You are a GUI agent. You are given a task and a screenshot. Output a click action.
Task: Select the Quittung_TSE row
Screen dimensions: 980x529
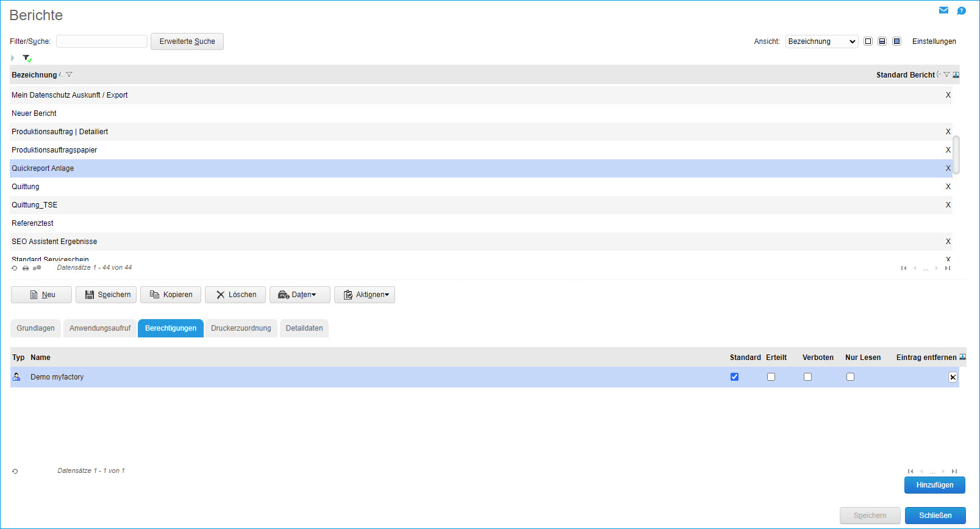(481, 205)
